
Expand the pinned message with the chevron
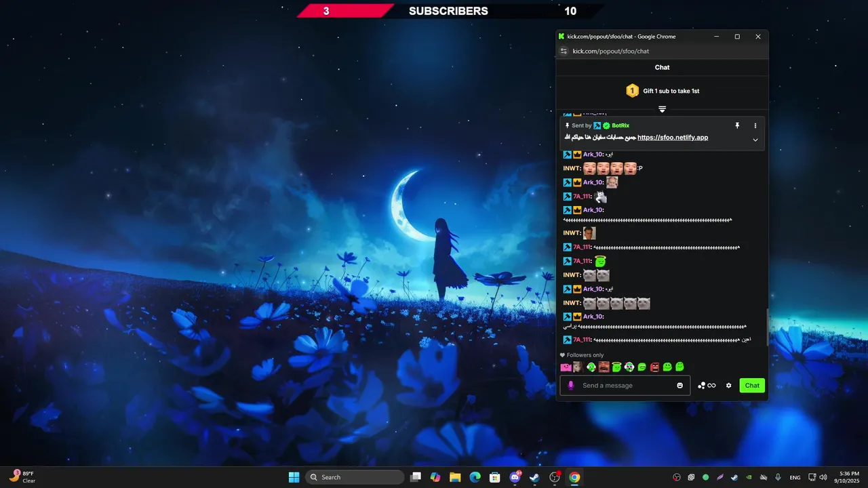click(755, 140)
